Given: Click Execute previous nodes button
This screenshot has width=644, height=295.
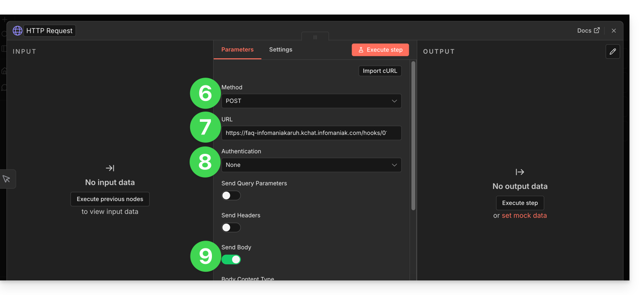Looking at the screenshot, I should pos(110,199).
